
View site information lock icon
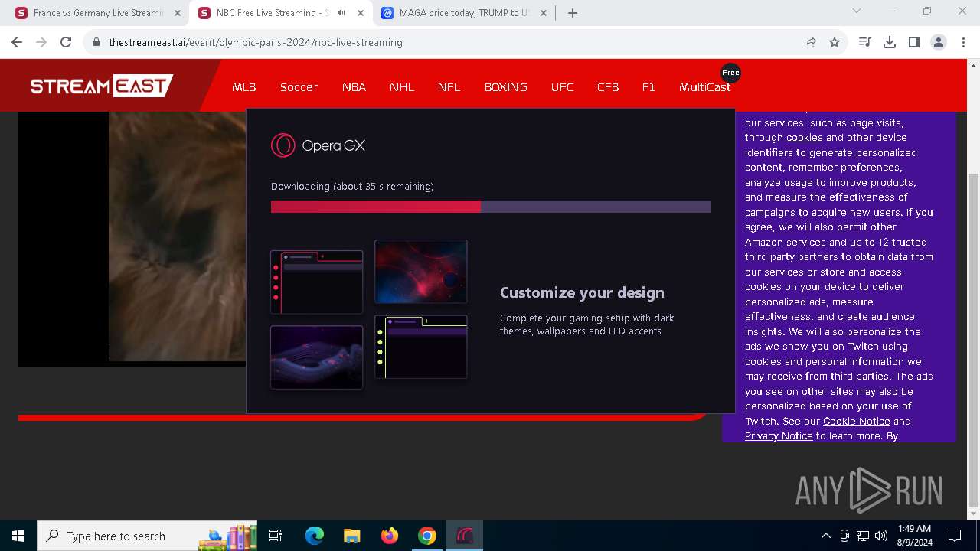pyautogui.click(x=96, y=42)
